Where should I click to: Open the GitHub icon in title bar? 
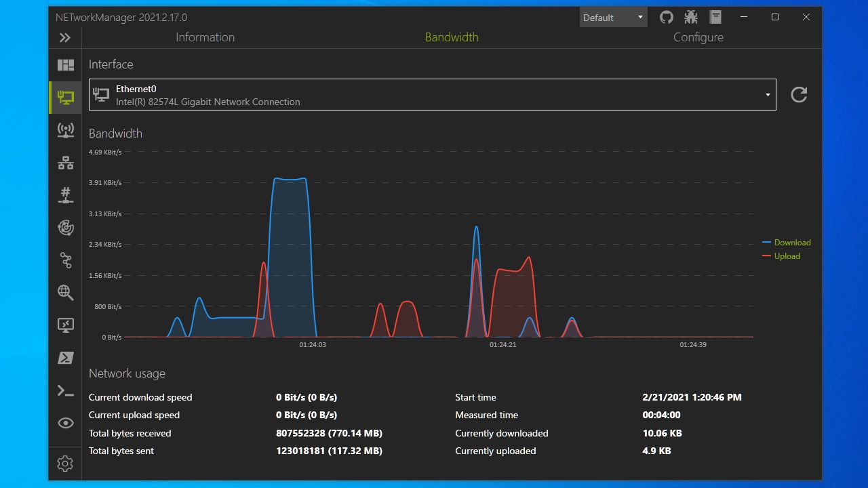[667, 17]
